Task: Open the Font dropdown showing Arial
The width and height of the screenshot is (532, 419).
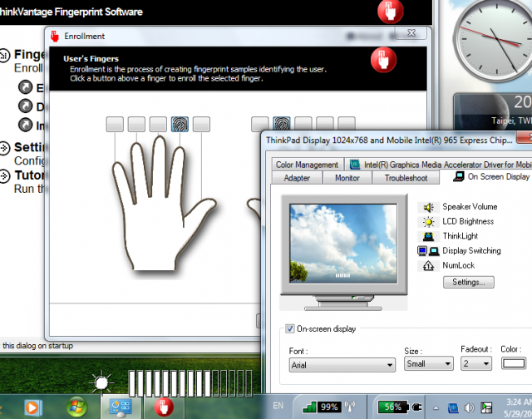Action: [x=342, y=365]
